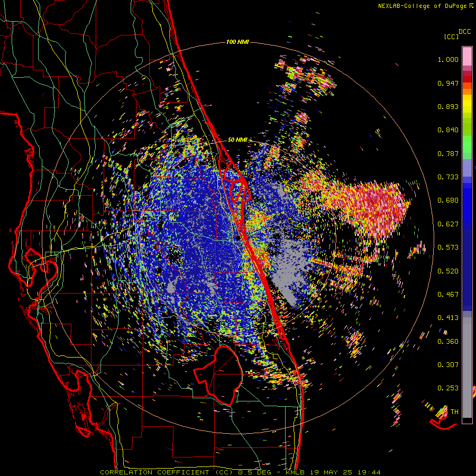
Task: Click the 0.360 scale value
Action: pos(448,341)
